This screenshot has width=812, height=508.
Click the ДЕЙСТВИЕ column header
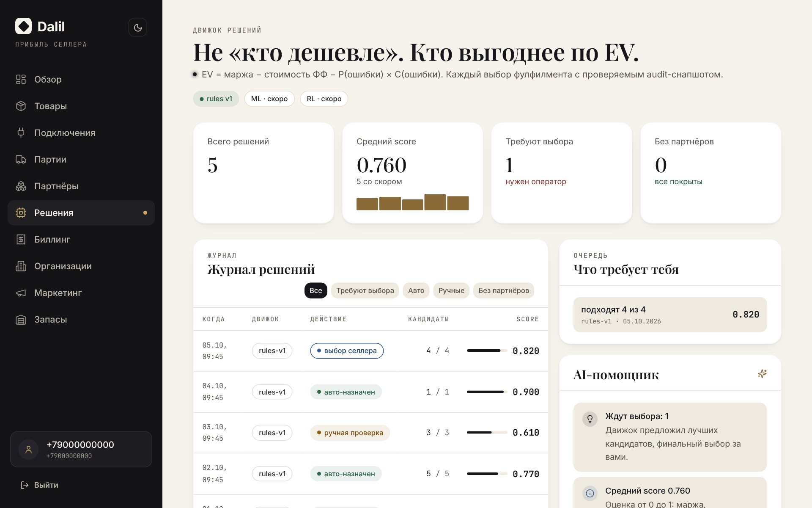click(328, 319)
